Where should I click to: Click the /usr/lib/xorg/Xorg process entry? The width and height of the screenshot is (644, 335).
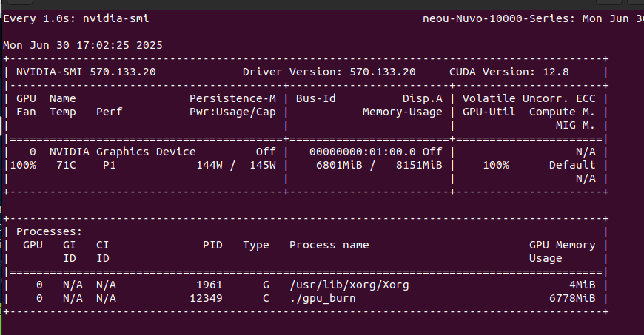tap(349, 285)
